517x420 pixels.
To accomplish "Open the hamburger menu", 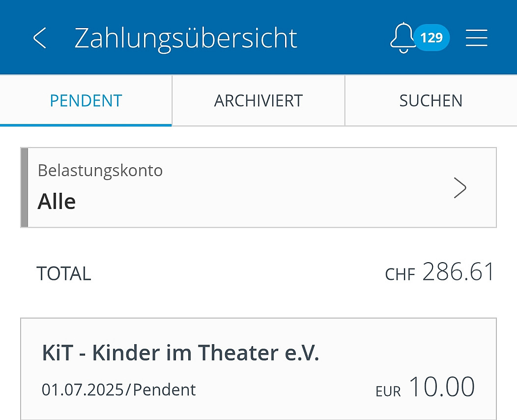I will (476, 38).
